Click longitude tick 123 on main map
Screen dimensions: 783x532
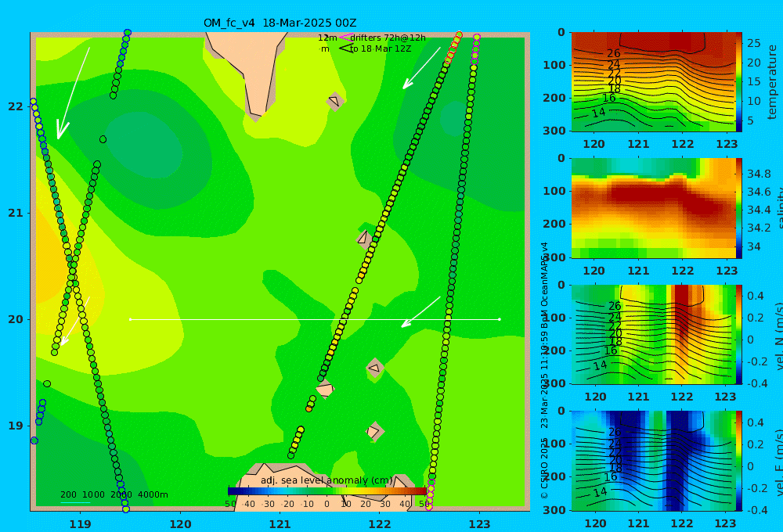(x=479, y=524)
